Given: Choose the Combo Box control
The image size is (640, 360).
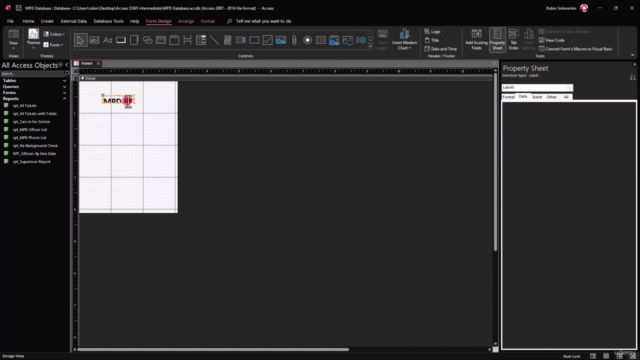Looking at the screenshot, I should coord(201,40).
